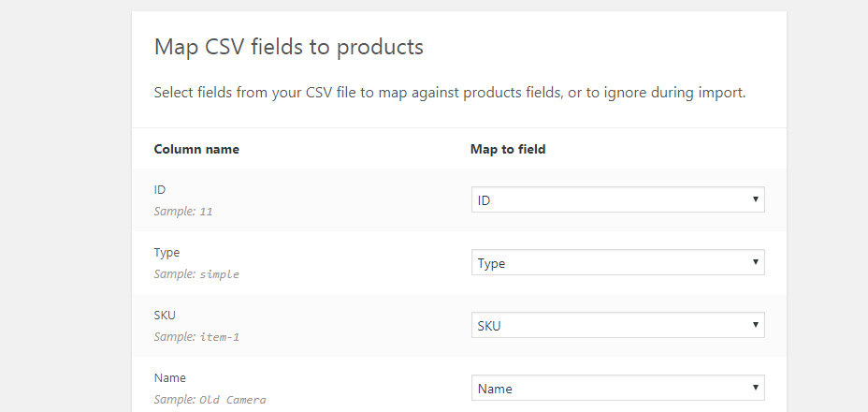868x412 pixels.
Task: Open the Type field mapping dropdown
Action: coord(617,263)
